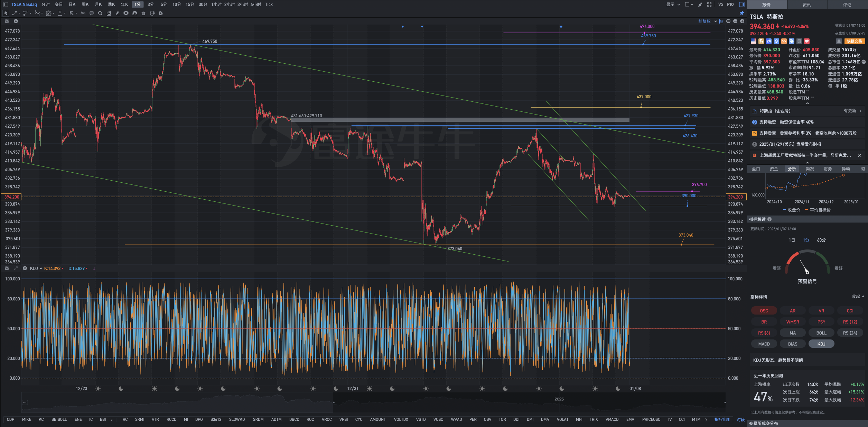Open KDJ indicator selector dropdown

tap(36, 268)
